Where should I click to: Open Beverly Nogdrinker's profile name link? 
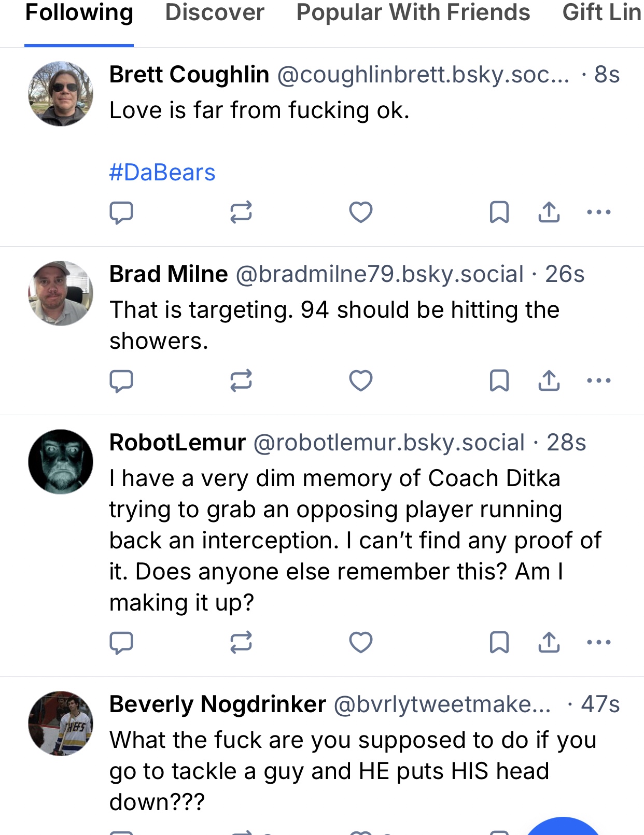(218, 704)
